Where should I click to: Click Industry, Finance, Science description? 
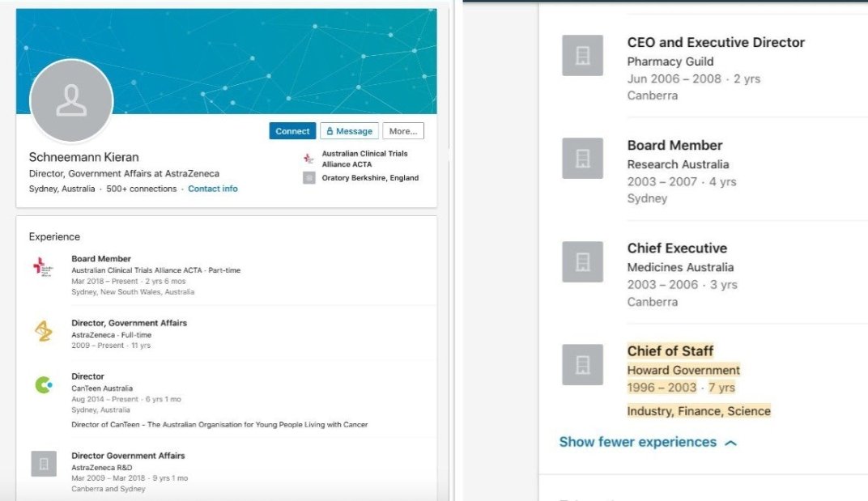click(699, 411)
